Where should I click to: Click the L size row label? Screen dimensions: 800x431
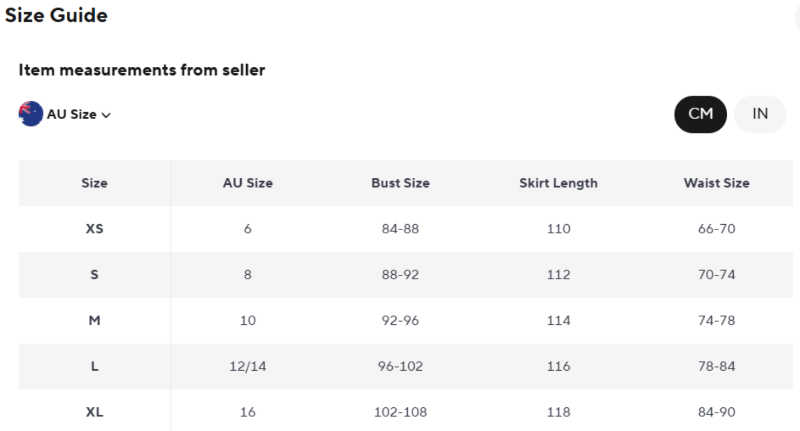pyautogui.click(x=94, y=367)
